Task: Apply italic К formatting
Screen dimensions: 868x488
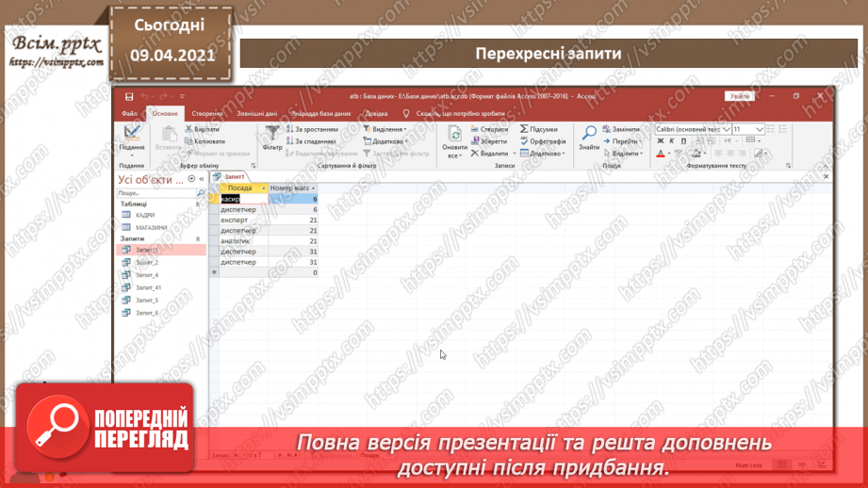Action: pos(671,141)
